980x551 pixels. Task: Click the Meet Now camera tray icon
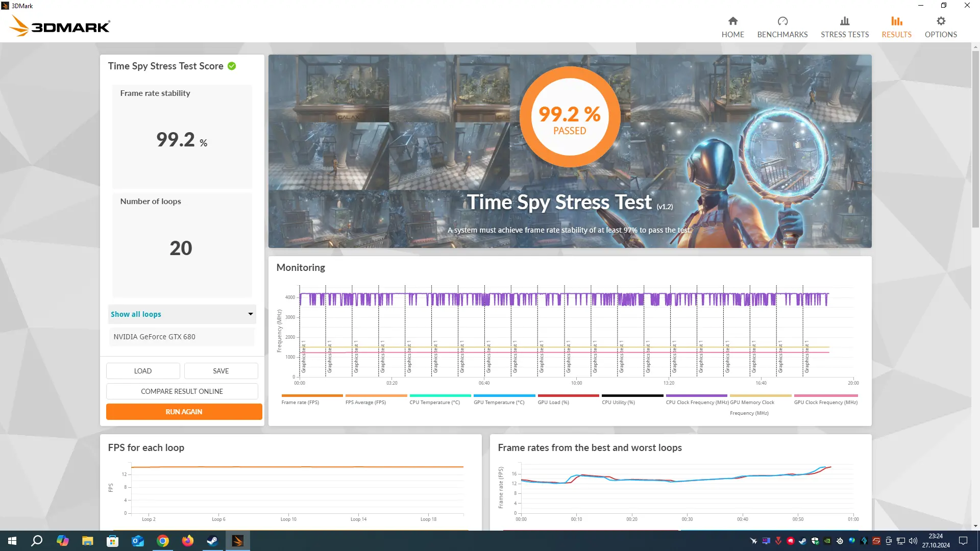[x=889, y=541]
